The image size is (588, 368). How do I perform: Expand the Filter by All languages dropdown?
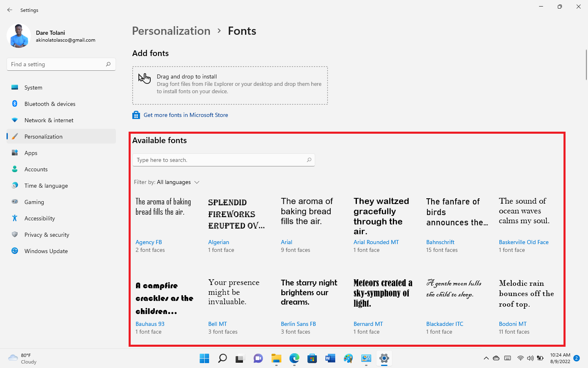(x=167, y=182)
